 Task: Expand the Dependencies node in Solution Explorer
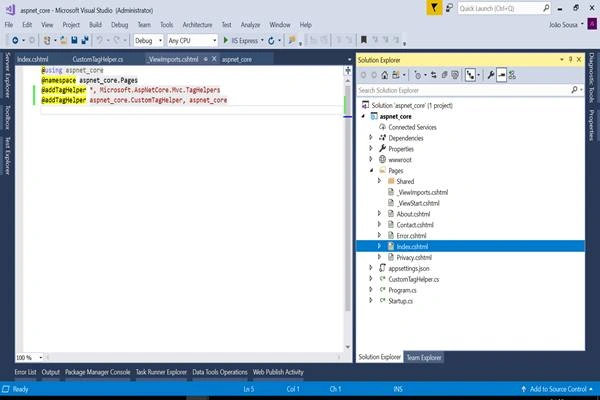coord(370,138)
